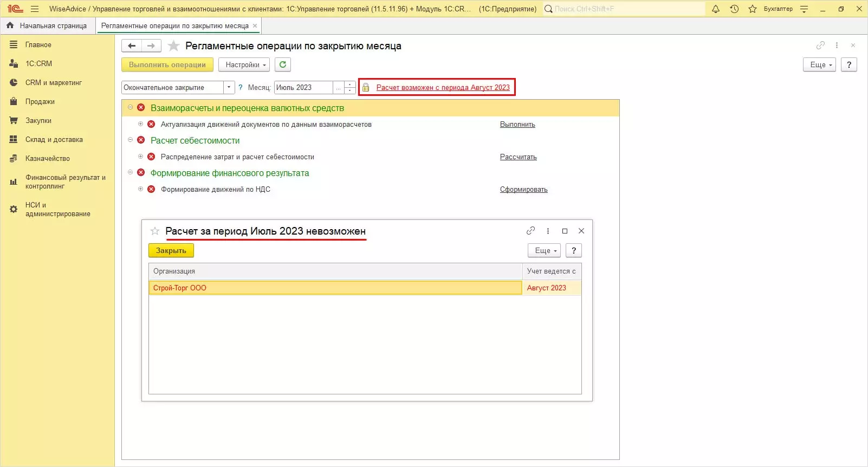
Task: Click the green refresh icon button
Action: pos(282,65)
